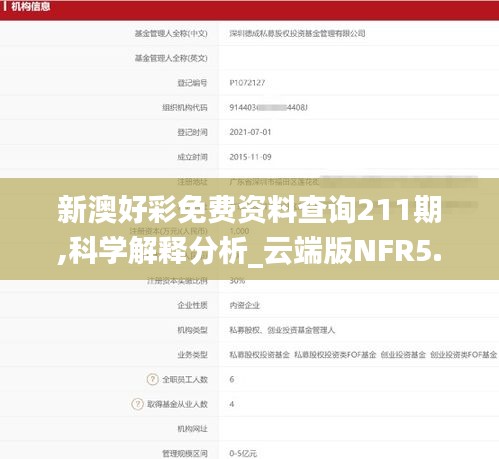Viewport: 499px width, 459px height.
Task: Select the 内资企业 value
Action: click(244, 305)
